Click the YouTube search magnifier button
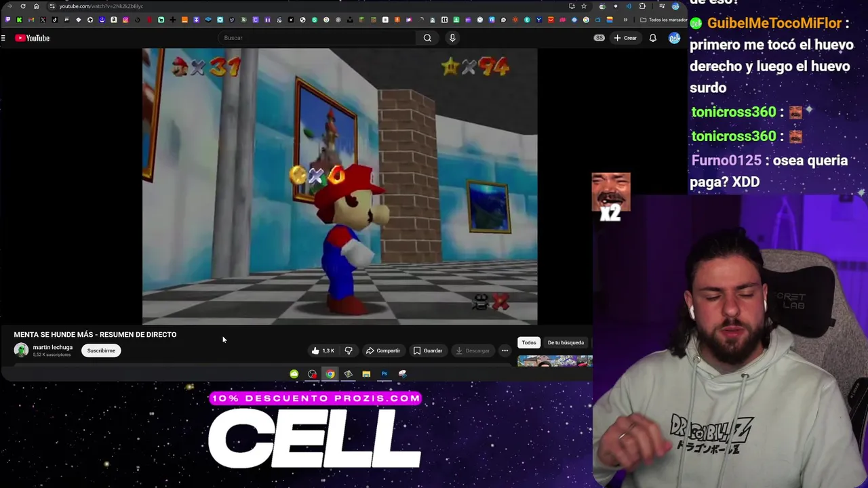The image size is (868, 488). pos(427,38)
